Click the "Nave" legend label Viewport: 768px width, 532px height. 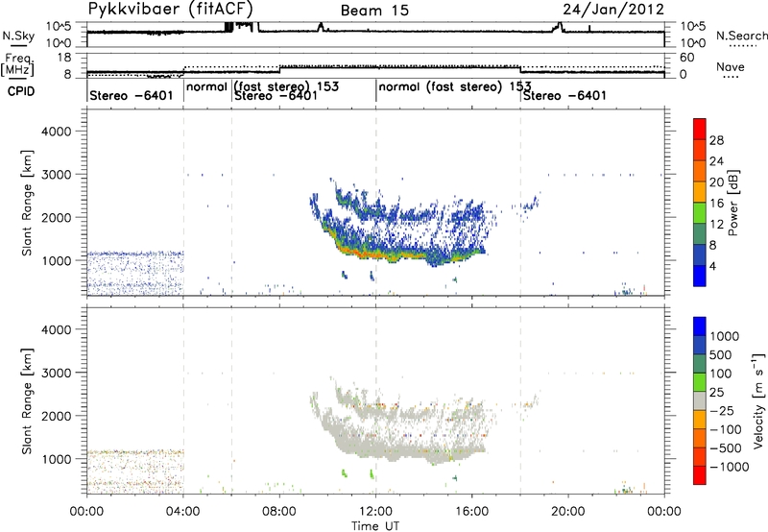(x=730, y=66)
